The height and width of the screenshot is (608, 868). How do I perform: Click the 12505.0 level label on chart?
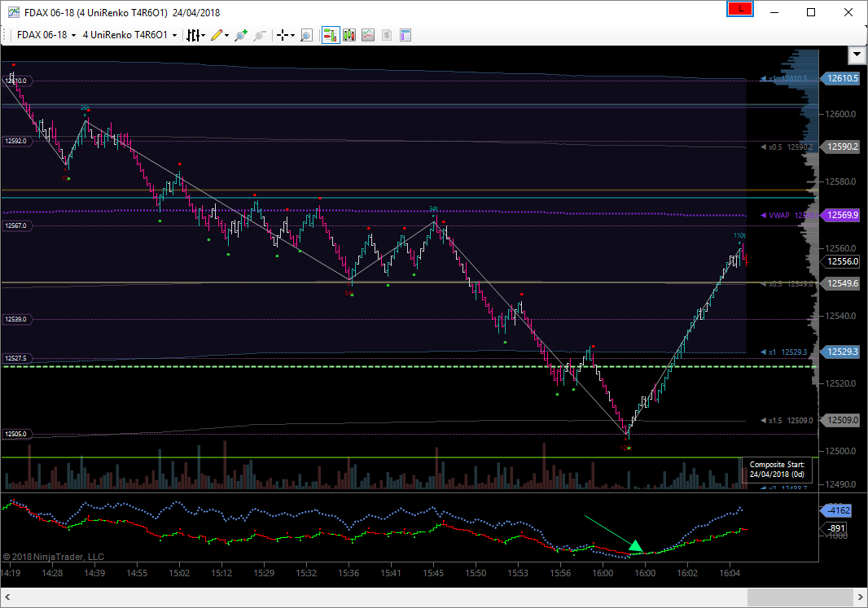point(17,435)
